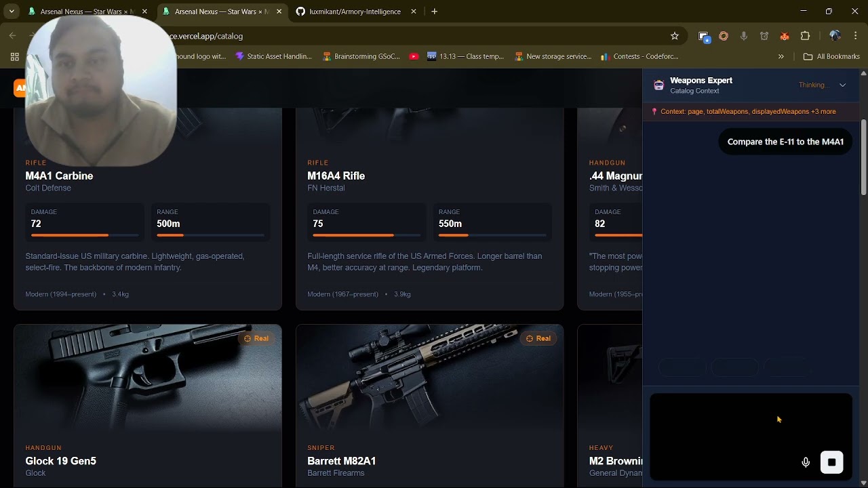Close the second Arsenal Nexus tab
The image size is (868, 488).
point(279,12)
